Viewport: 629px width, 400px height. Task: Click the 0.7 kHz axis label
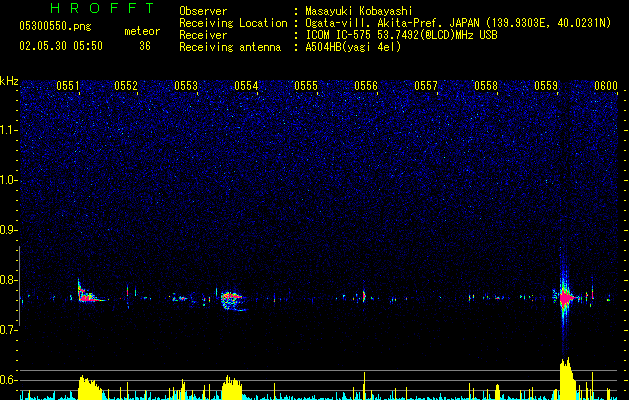point(9,330)
